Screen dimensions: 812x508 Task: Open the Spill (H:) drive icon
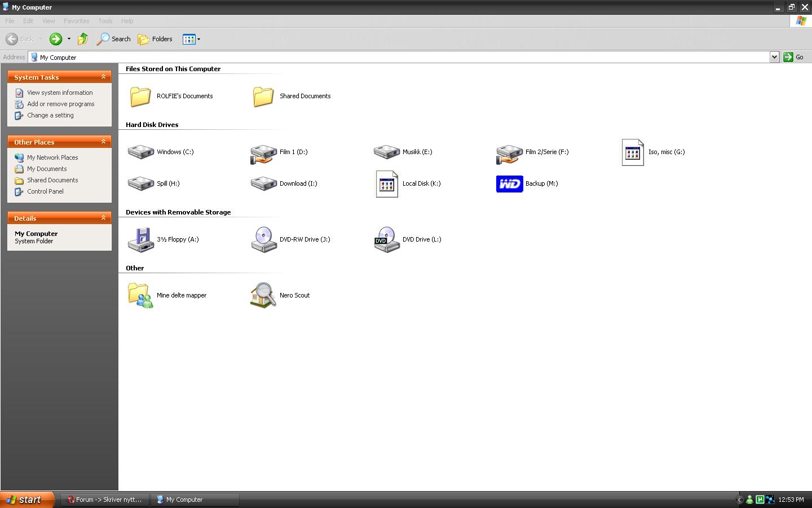[141, 183]
